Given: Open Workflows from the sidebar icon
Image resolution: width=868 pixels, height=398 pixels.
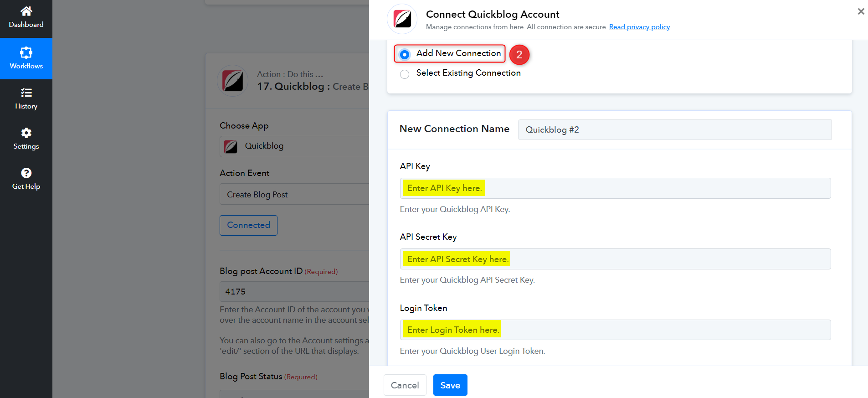Looking at the screenshot, I should click(x=26, y=52).
